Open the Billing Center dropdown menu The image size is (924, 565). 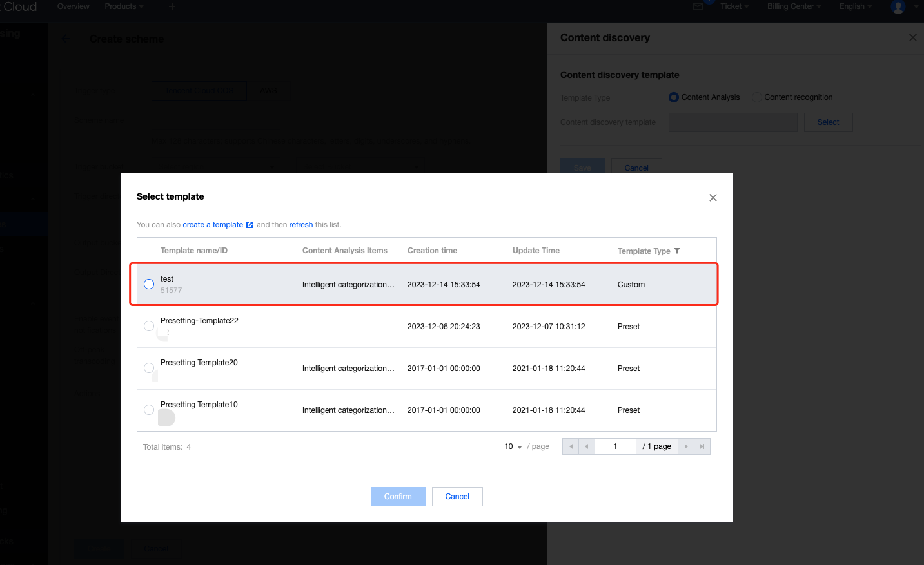point(794,6)
